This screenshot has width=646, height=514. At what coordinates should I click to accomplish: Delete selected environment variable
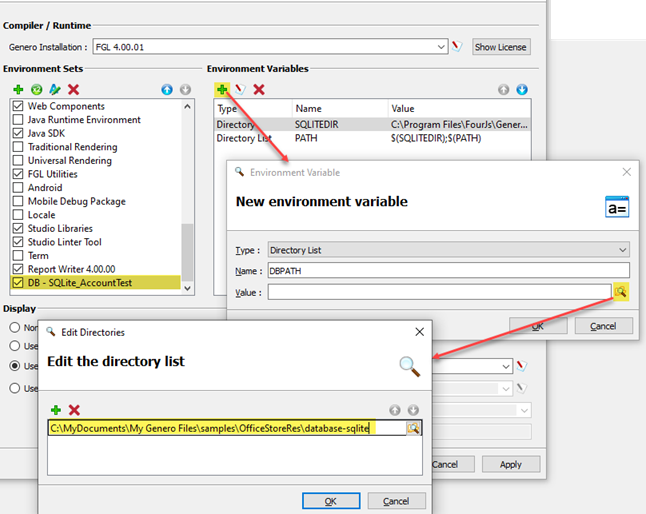click(259, 89)
